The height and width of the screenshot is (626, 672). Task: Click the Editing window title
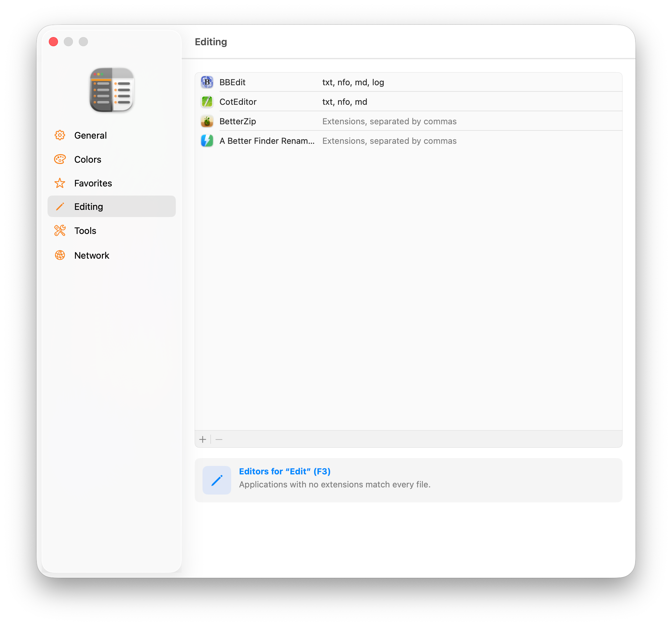[x=211, y=42]
